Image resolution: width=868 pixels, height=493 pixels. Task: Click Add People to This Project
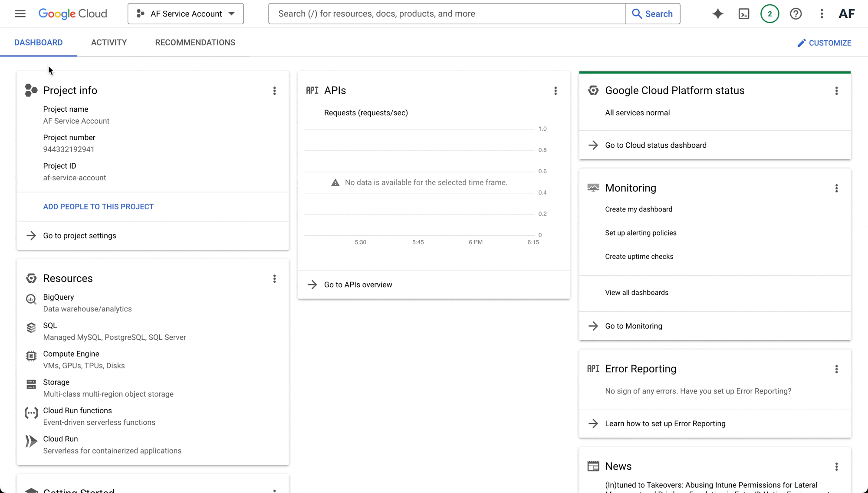(x=98, y=207)
